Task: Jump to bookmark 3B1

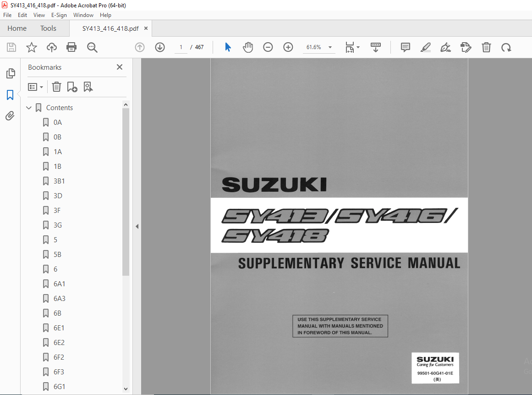Action: click(59, 181)
